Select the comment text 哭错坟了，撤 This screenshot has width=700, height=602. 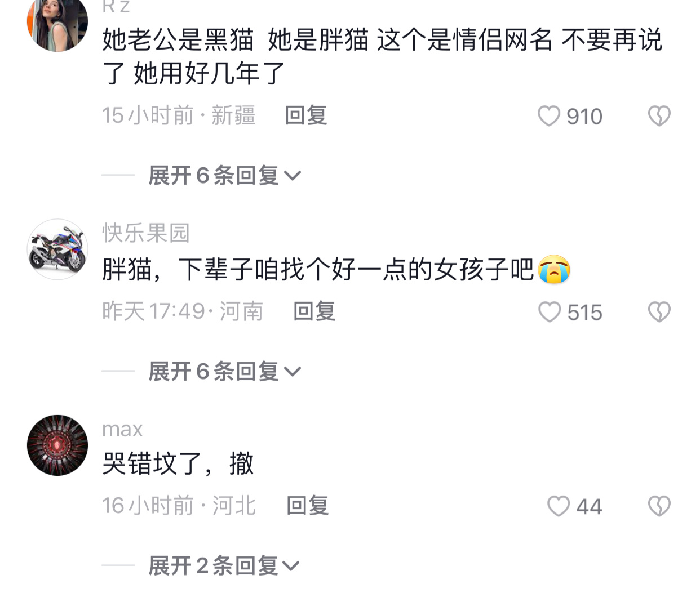(x=178, y=464)
